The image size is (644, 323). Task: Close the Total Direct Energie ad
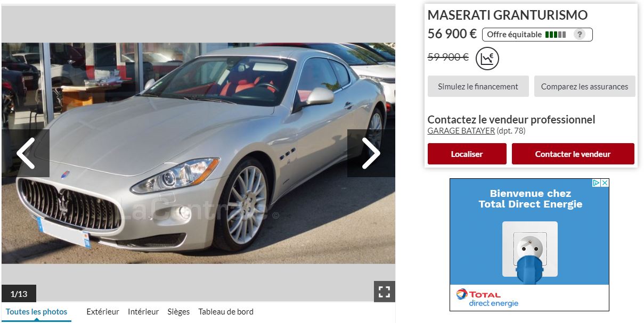(605, 183)
